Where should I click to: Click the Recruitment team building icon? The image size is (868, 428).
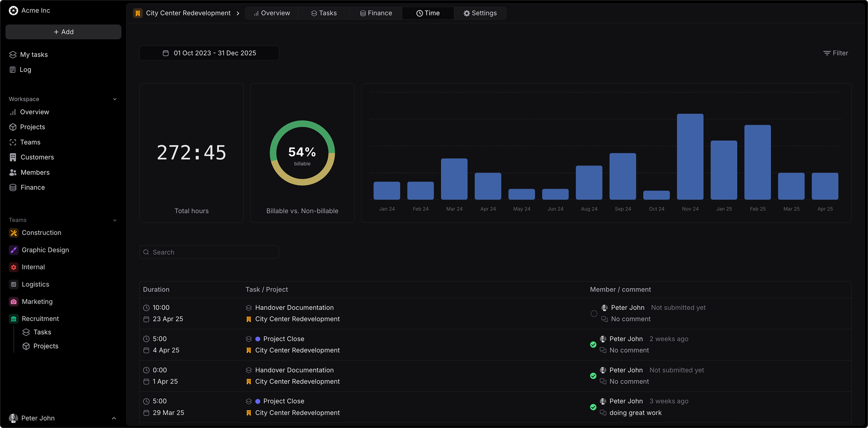pyautogui.click(x=14, y=319)
